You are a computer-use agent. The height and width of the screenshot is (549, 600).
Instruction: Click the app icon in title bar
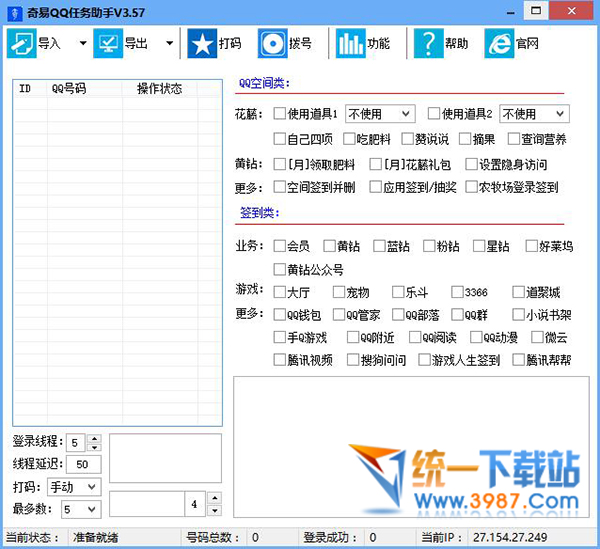point(15,13)
